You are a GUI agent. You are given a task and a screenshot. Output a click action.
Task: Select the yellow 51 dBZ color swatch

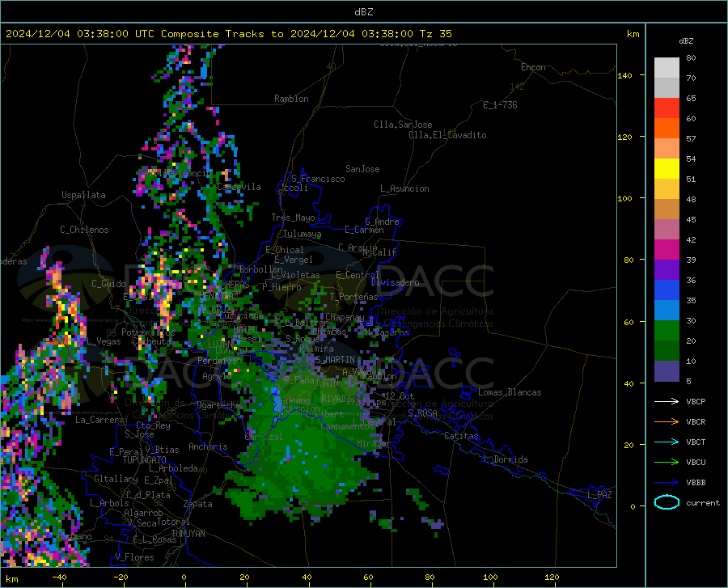[667, 169]
